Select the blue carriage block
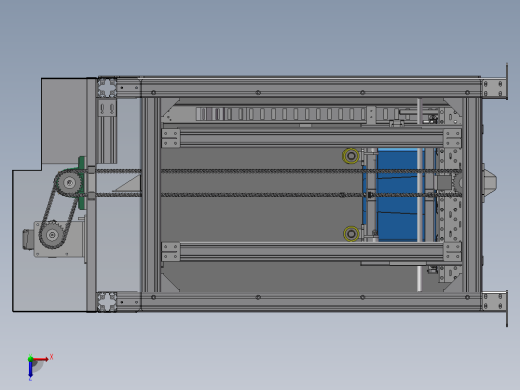520x390 pixels. point(398,195)
